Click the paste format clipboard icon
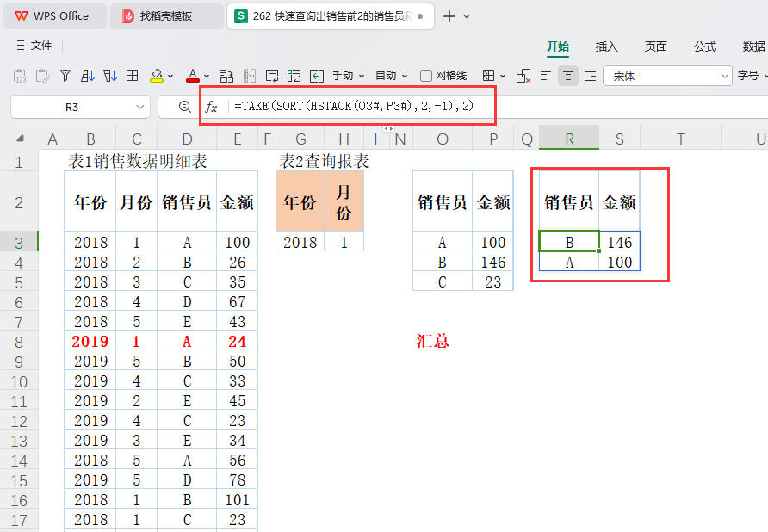 point(42,76)
